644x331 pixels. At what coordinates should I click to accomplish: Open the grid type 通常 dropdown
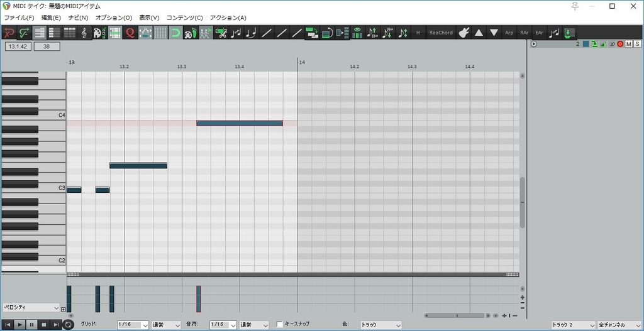pyautogui.click(x=166, y=325)
